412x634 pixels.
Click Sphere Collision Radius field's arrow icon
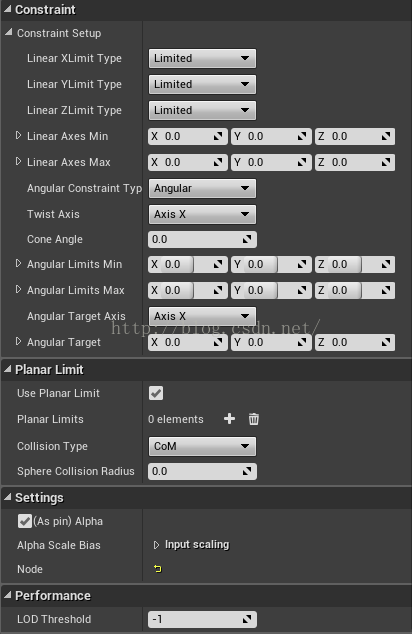pos(247,471)
